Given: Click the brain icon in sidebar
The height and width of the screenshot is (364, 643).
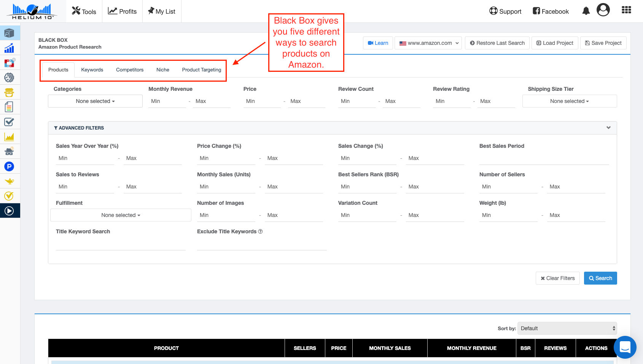Looking at the screenshot, I should pos(9,78).
